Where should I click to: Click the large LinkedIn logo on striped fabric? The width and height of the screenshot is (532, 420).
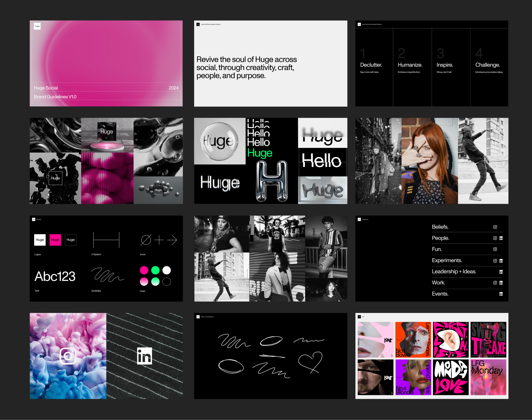(144, 356)
